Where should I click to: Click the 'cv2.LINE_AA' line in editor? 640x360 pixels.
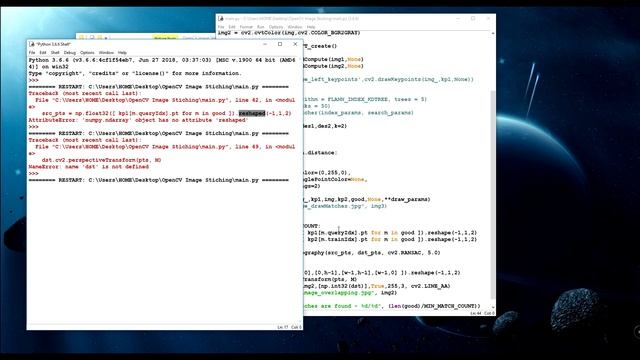[x=377, y=286]
